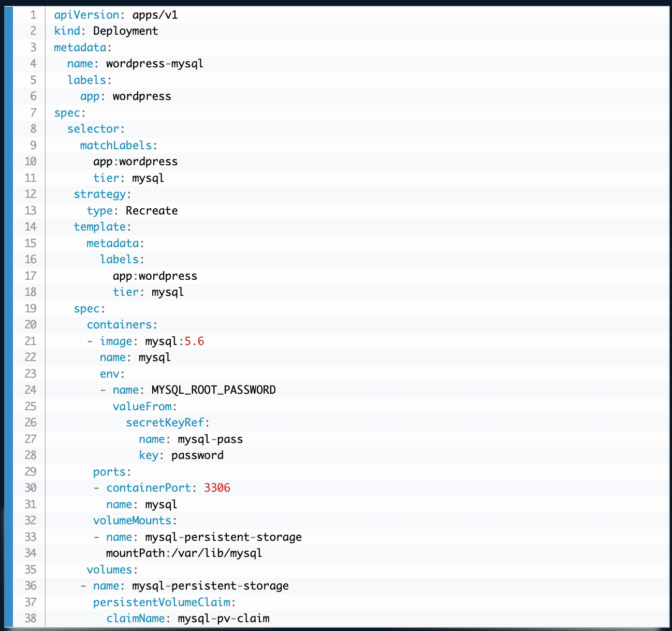Click line number 38 in the gutter
Screen dimensions: 672x631
(31, 619)
